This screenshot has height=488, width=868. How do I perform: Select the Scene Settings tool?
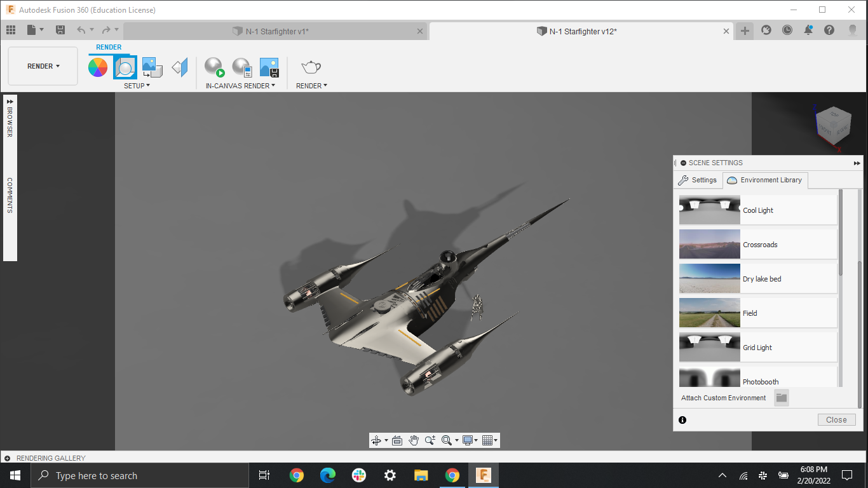click(125, 66)
